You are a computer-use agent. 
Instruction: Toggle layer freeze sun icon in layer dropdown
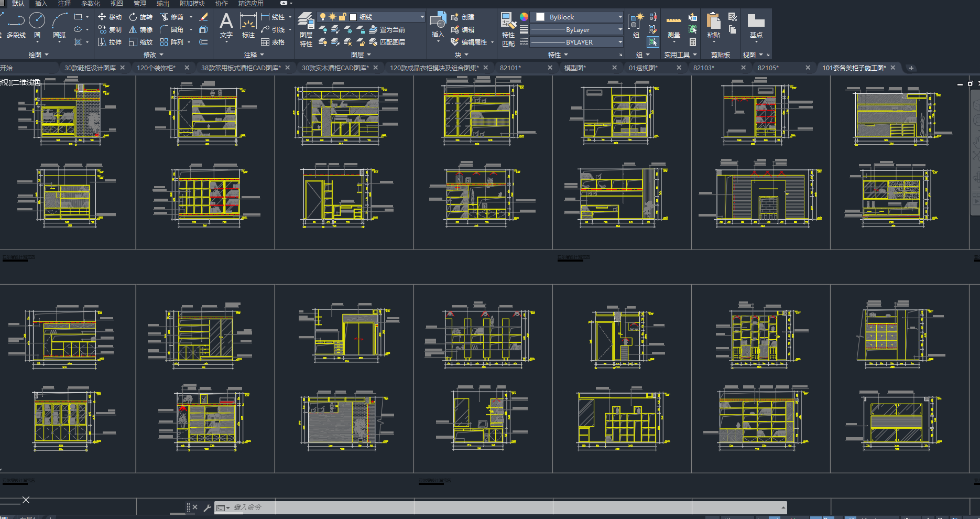coord(332,17)
